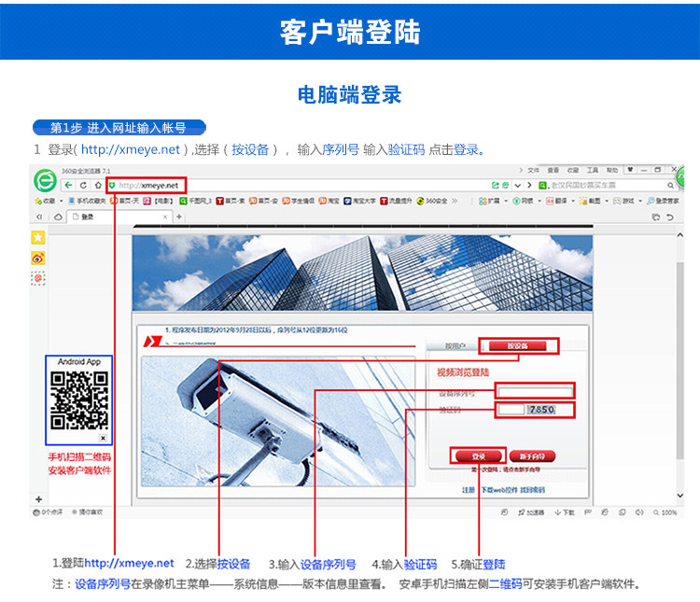
Task: Click the cloud icon left of the tab
Action: 58,217
